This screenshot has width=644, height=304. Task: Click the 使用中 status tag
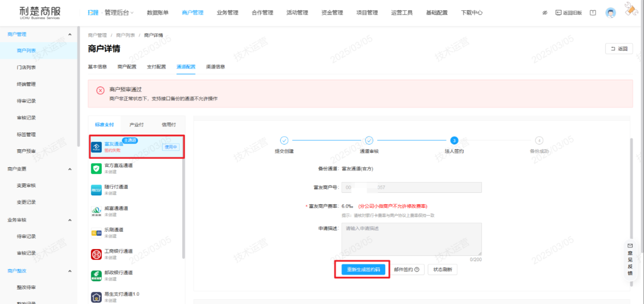(171, 147)
